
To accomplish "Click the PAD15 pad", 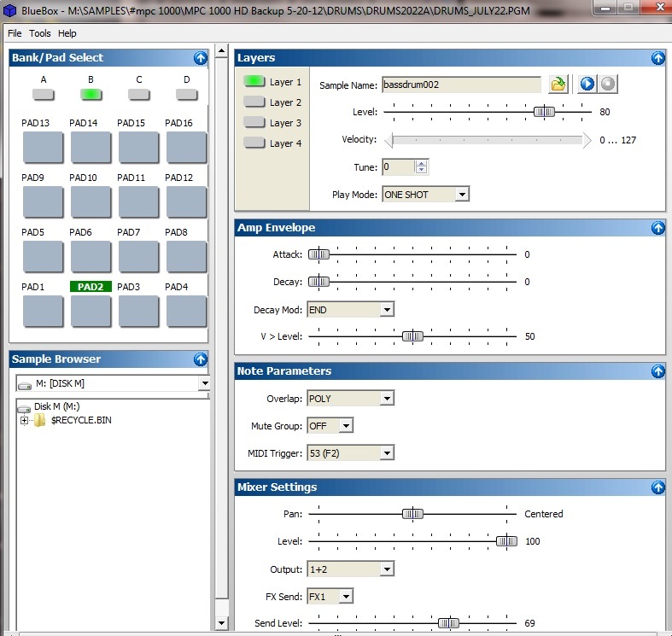I will point(139,148).
